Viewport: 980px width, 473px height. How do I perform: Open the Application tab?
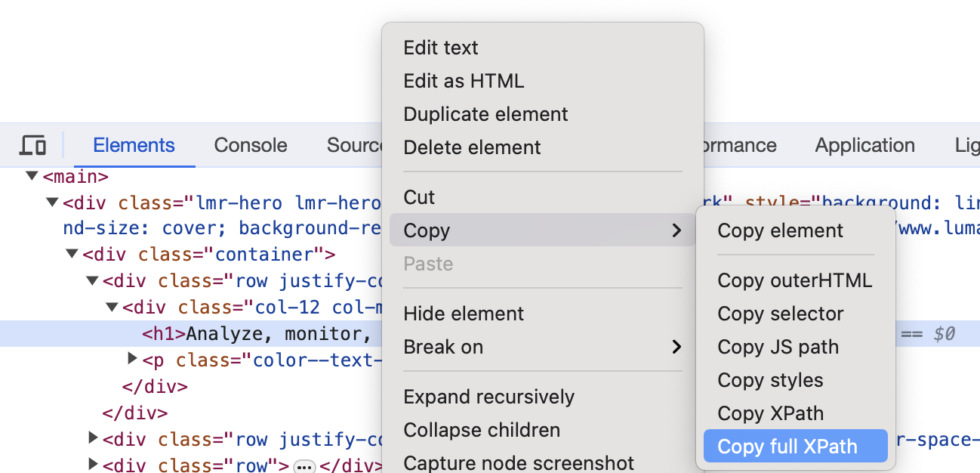[864, 145]
